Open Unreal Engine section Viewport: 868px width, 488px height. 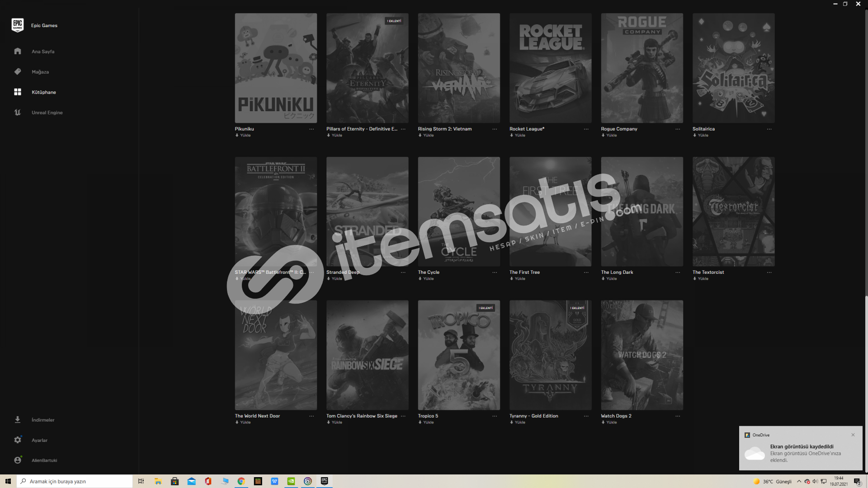(47, 113)
